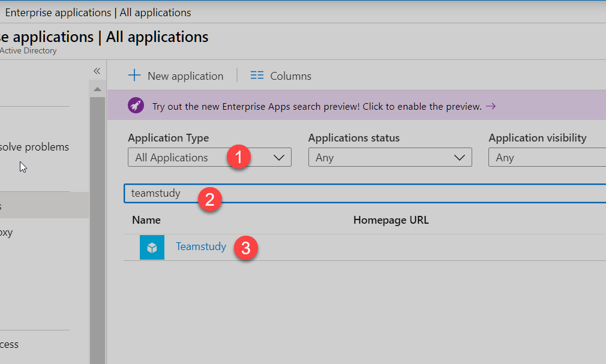Viewport: 606px width, 364px height.
Task: Click the Teamstudy blue cube app icon
Action: (152, 247)
